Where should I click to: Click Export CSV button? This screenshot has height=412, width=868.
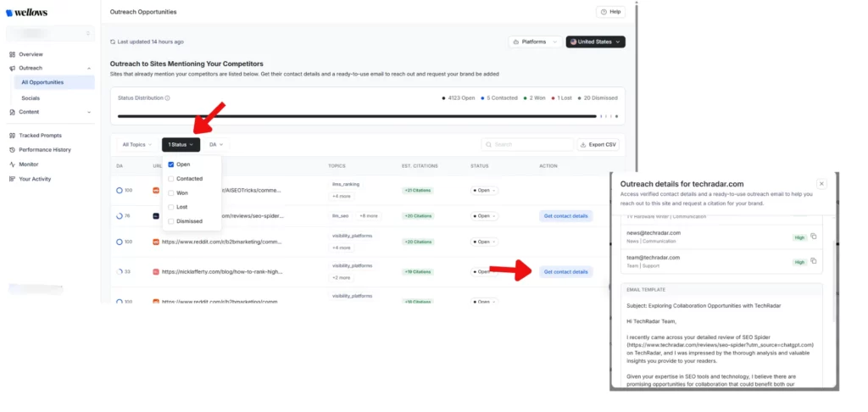pos(598,144)
